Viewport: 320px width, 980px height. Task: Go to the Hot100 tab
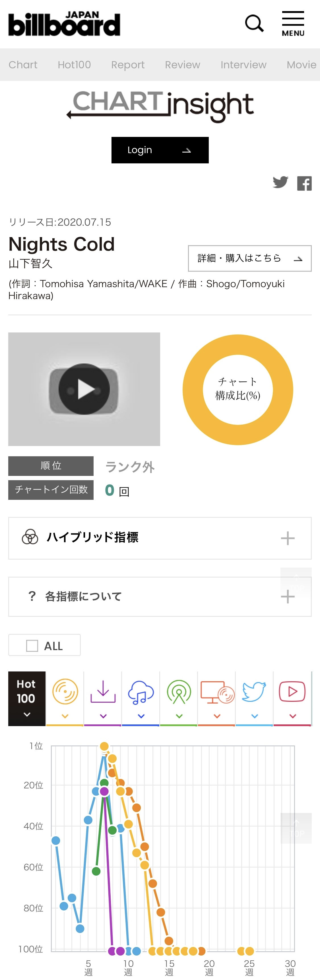[x=74, y=65]
